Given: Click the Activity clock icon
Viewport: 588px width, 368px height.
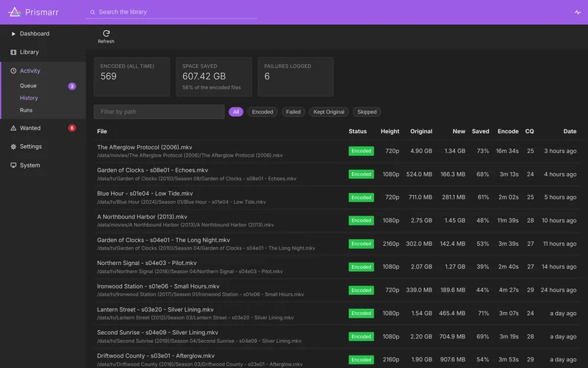Looking at the screenshot, I should 13,71.
